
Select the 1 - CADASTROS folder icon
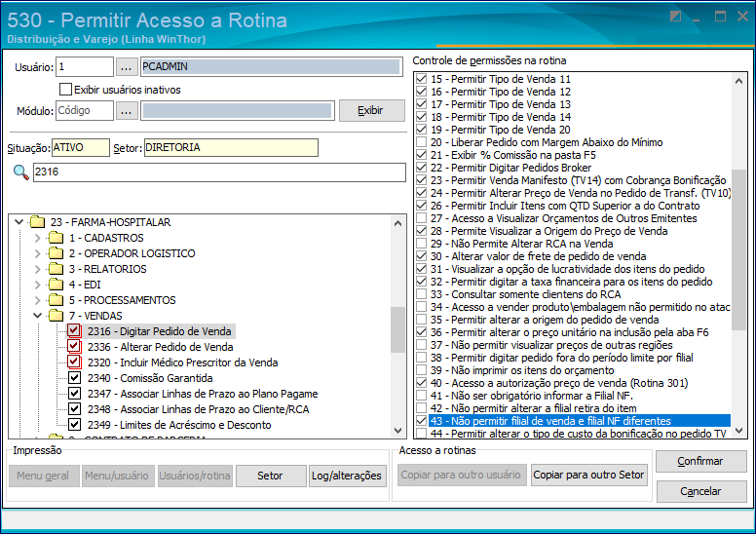[56, 238]
